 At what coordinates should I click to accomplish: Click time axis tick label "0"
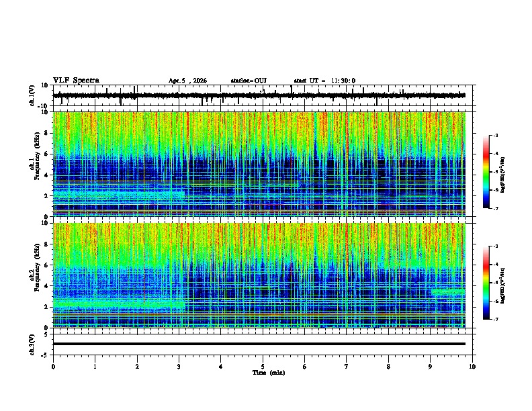(53, 367)
